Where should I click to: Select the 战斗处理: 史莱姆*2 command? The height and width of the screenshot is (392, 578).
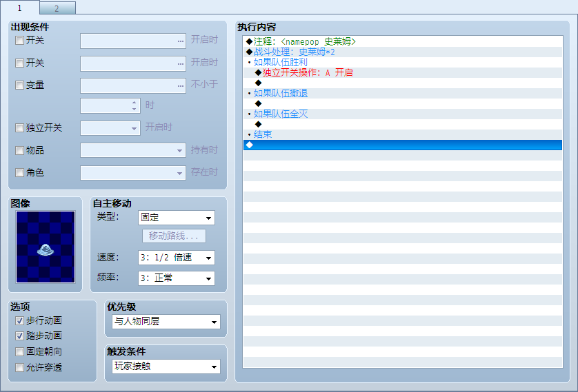pyautogui.click(x=403, y=52)
